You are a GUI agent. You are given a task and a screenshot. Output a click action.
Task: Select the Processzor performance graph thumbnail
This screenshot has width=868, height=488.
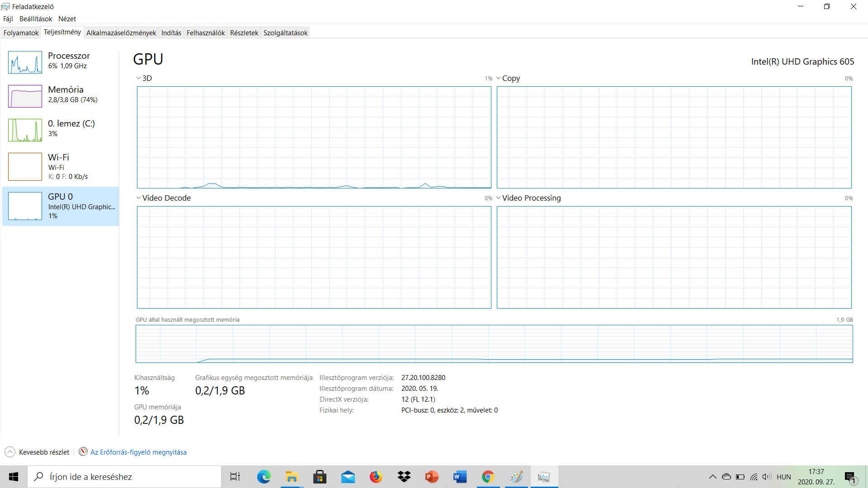click(x=25, y=62)
